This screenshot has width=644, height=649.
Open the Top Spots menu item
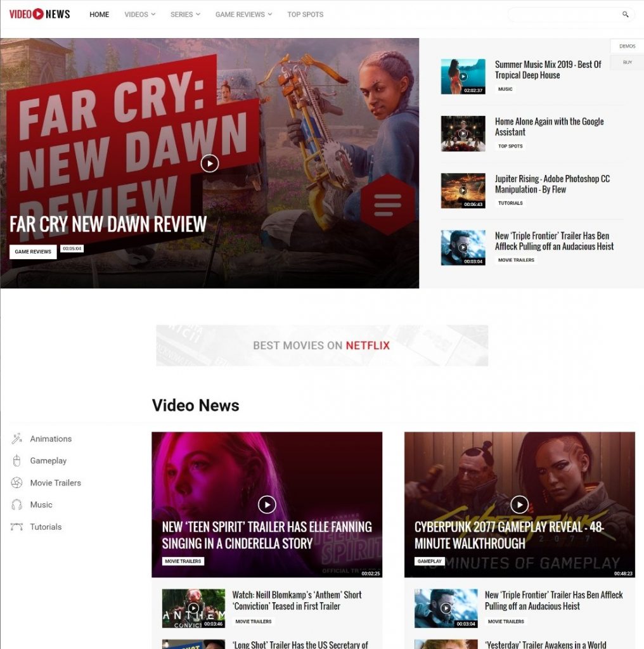[x=306, y=15]
